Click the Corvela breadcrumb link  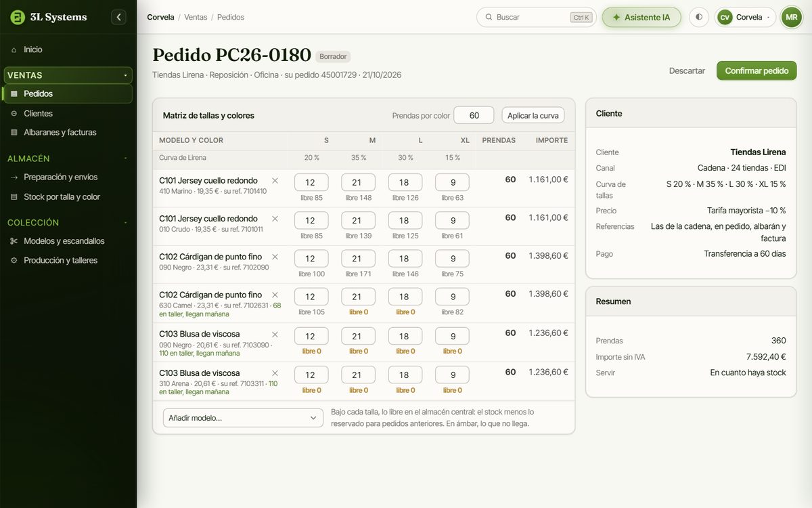click(160, 17)
